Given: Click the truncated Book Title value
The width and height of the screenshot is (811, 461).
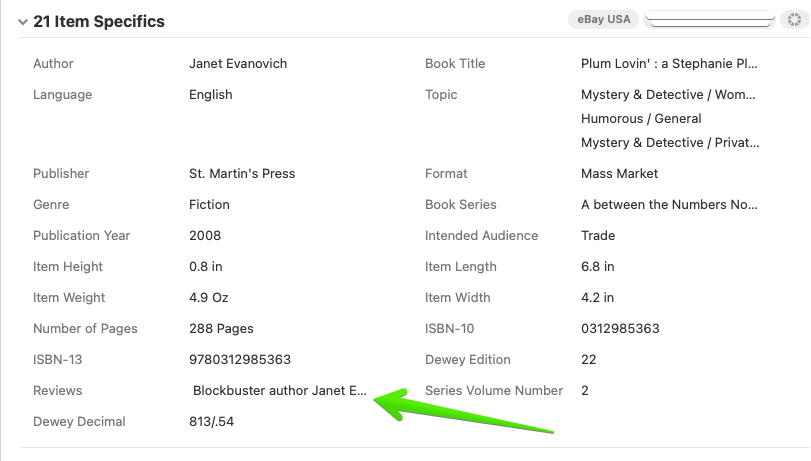Looking at the screenshot, I should 669,64.
